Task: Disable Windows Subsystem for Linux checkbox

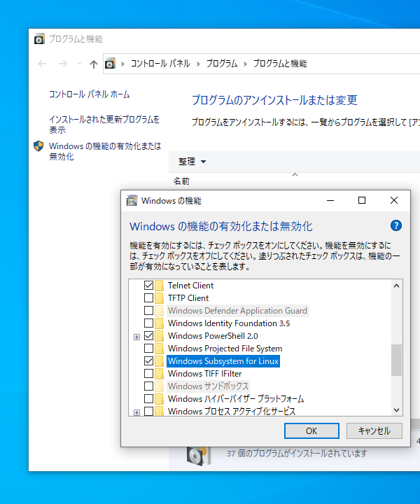Action: point(148,360)
